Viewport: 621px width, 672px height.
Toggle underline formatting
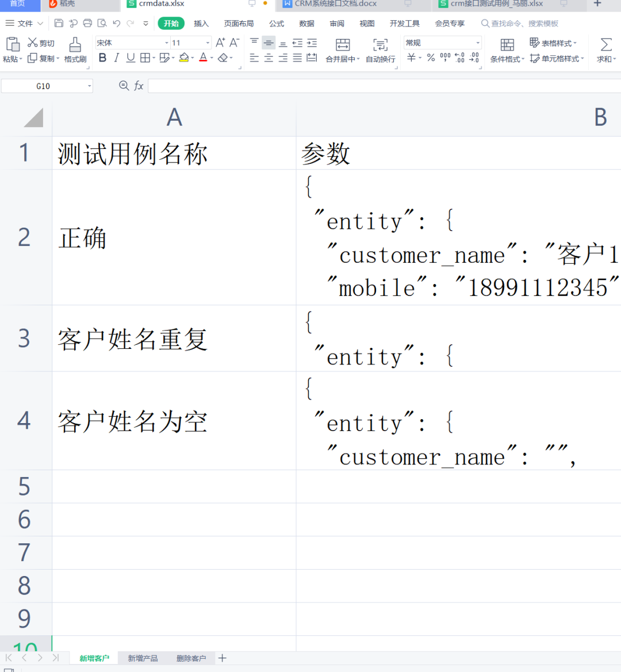click(x=131, y=58)
